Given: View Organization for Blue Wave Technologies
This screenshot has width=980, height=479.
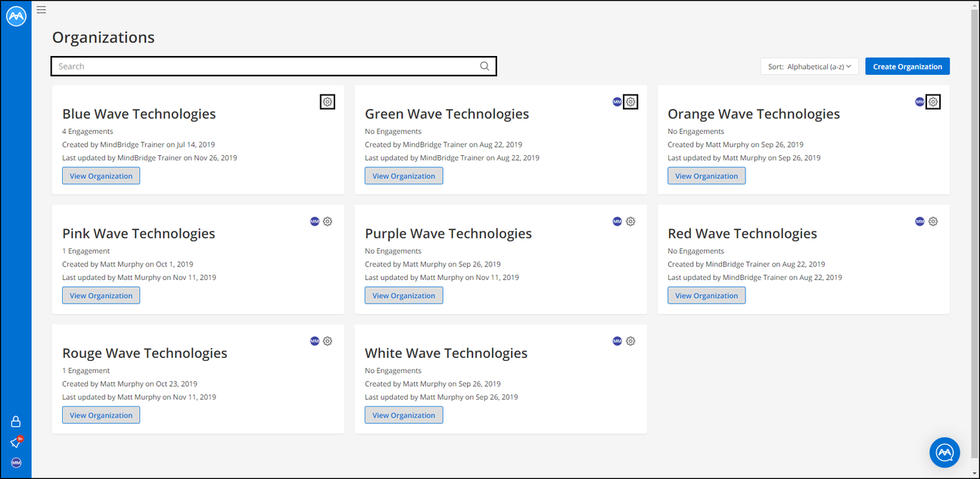Looking at the screenshot, I should click(101, 176).
